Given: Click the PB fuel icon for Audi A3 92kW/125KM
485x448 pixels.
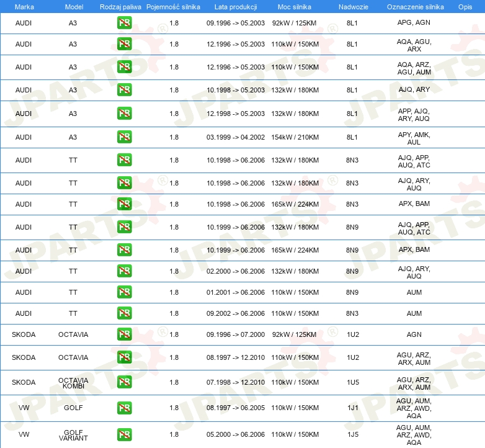Looking at the screenshot, I should [x=124, y=23].
